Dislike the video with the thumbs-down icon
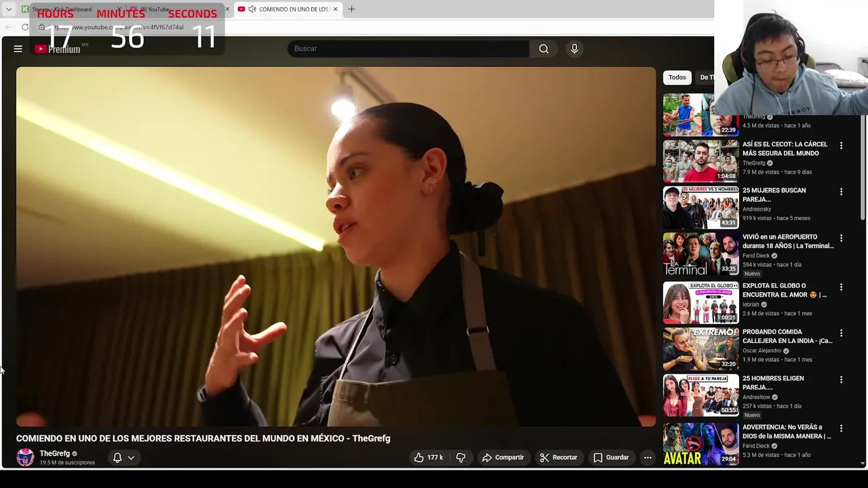 (460, 457)
